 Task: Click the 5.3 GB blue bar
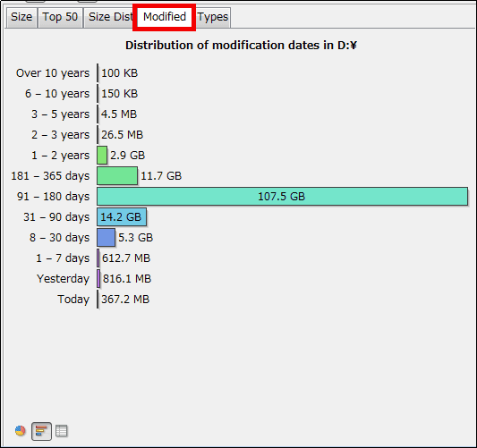106,237
